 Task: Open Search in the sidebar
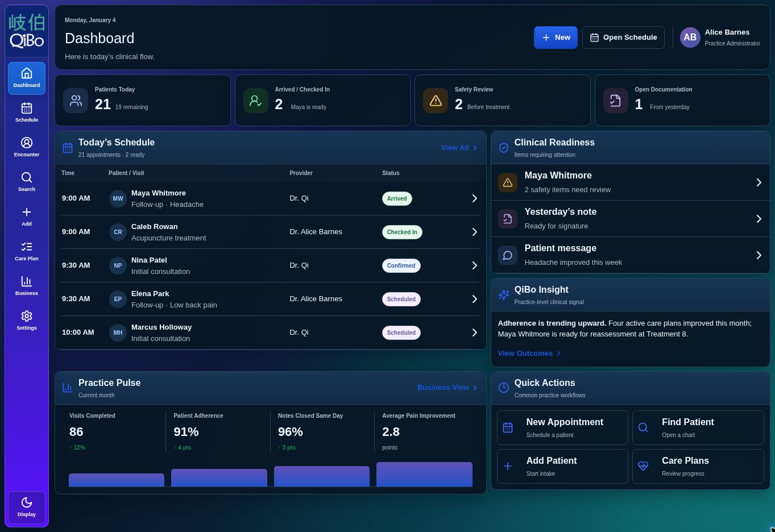pyautogui.click(x=27, y=182)
